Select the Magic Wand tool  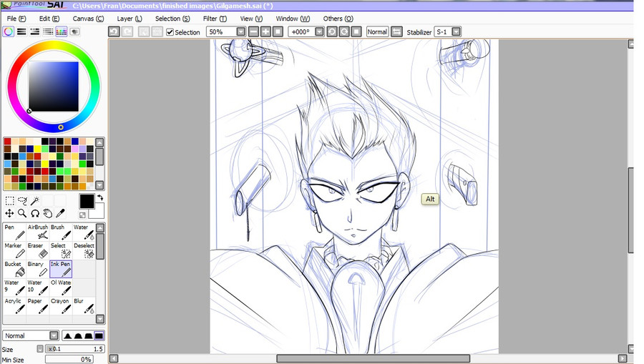coord(35,201)
